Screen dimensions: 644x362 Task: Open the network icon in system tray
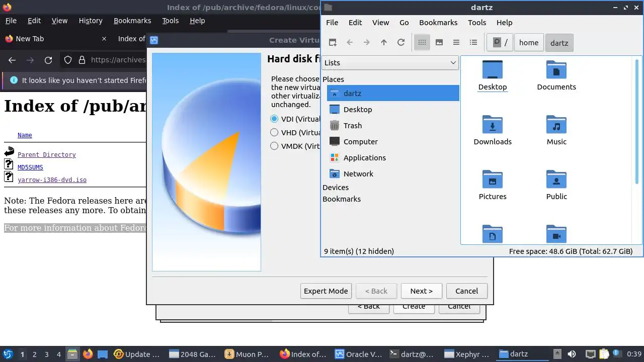point(591,354)
